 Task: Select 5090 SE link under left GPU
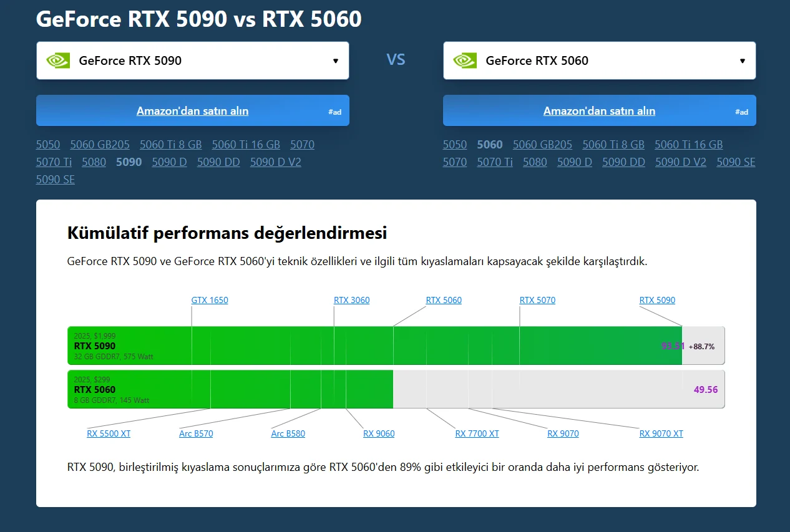tap(56, 180)
